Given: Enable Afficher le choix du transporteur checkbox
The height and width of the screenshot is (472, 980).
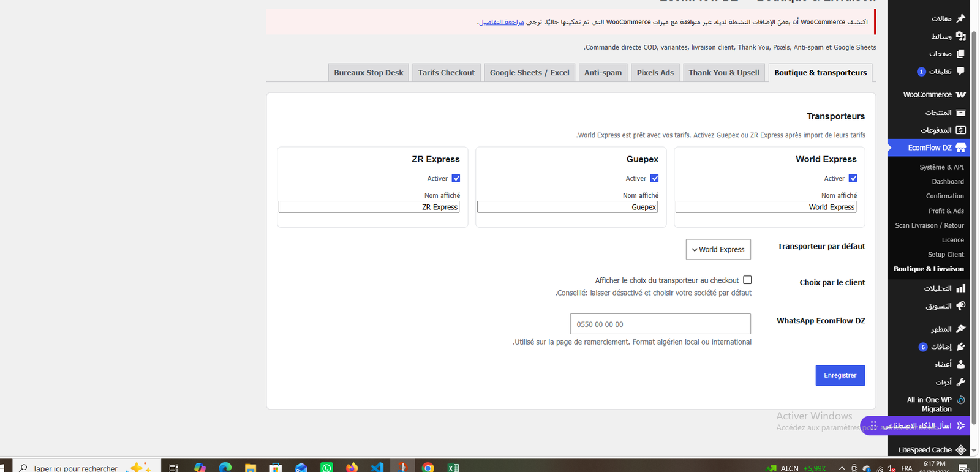Looking at the screenshot, I should coord(747,280).
